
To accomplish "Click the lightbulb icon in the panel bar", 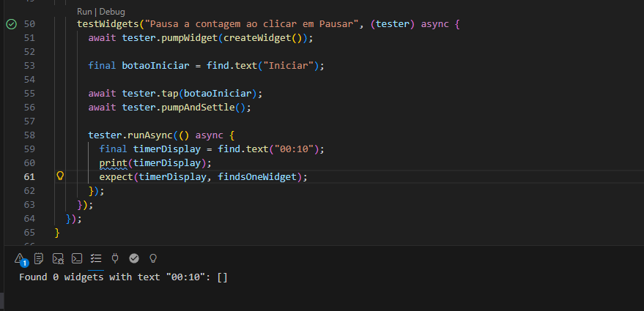I will (x=153, y=258).
